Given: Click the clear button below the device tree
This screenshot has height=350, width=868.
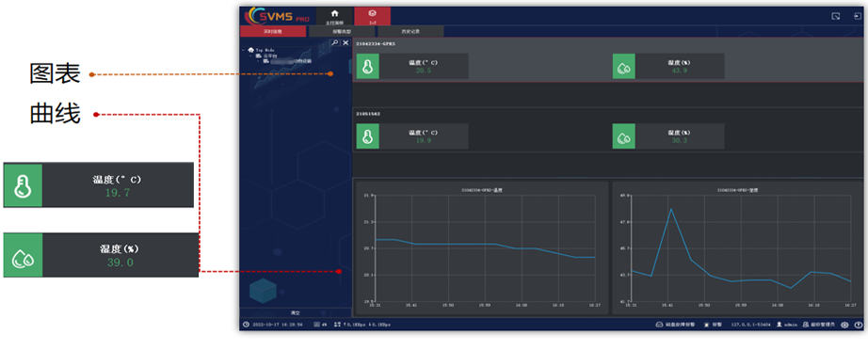Looking at the screenshot, I should (x=296, y=313).
